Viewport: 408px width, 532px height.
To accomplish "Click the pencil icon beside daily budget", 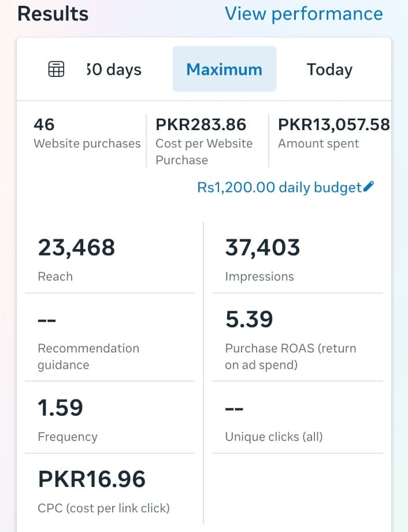I will point(369,187).
